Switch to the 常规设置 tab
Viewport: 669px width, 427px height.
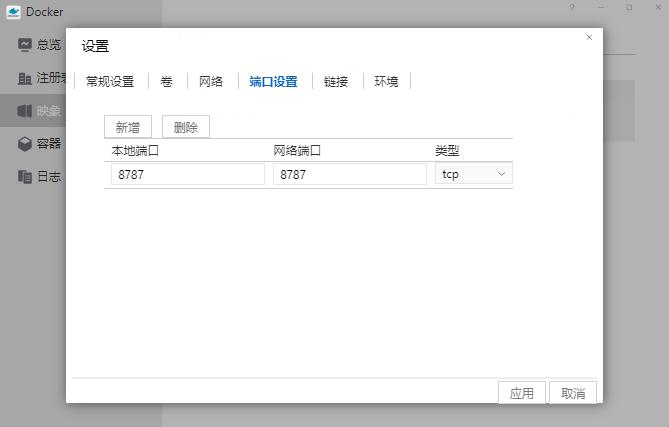[110, 82]
